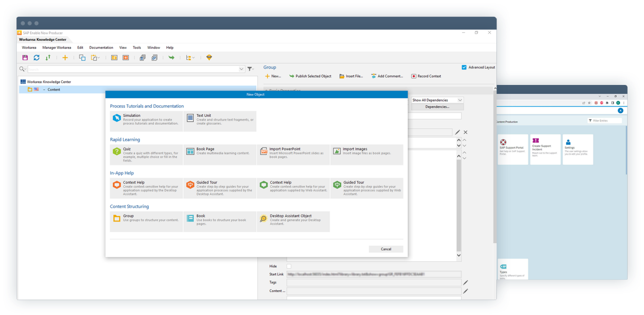Click Publish Selected Object button

click(x=310, y=76)
